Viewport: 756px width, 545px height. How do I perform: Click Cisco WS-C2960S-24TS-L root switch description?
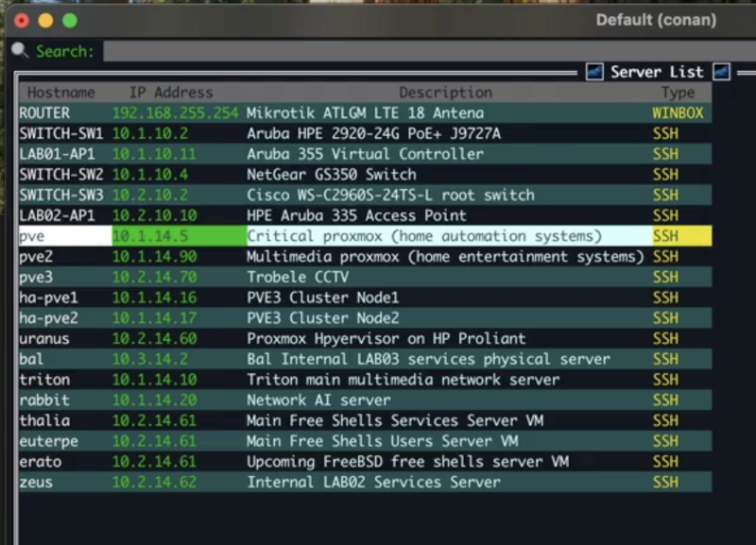[x=390, y=196]
